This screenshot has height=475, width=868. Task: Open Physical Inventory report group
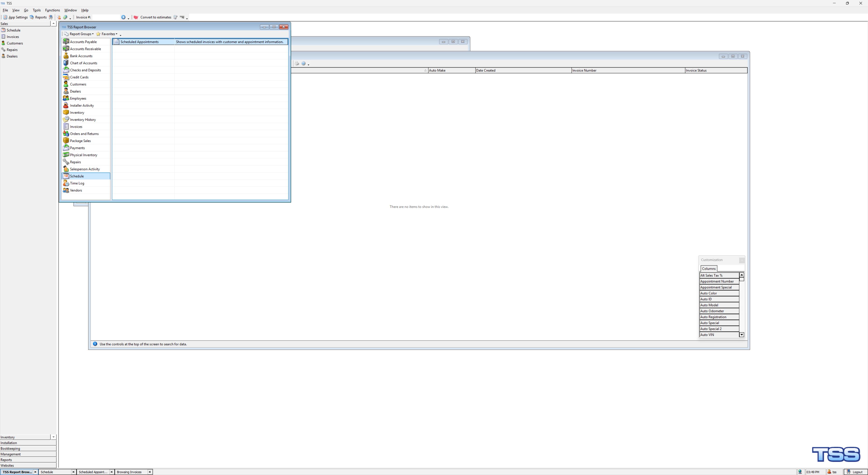(x=84, y=155)
